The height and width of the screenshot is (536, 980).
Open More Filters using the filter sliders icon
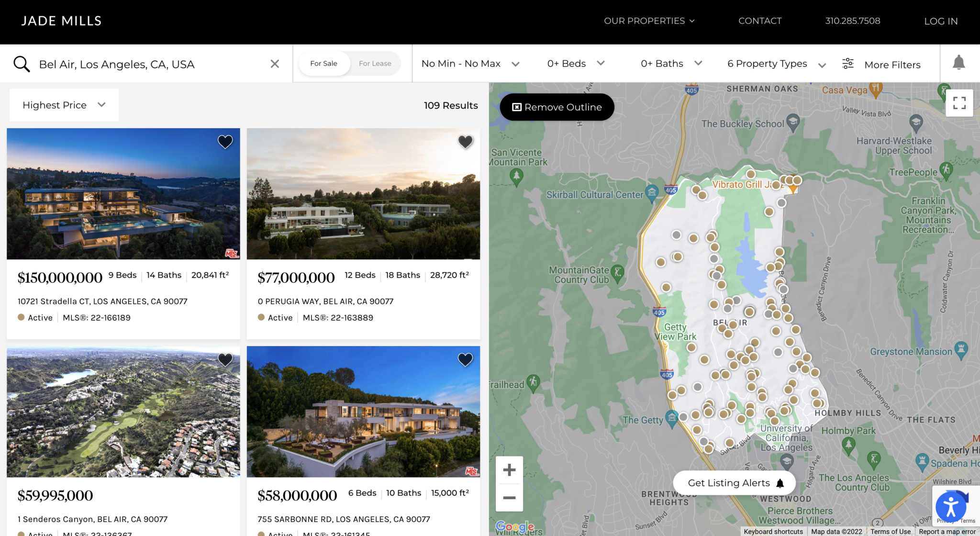847,63
